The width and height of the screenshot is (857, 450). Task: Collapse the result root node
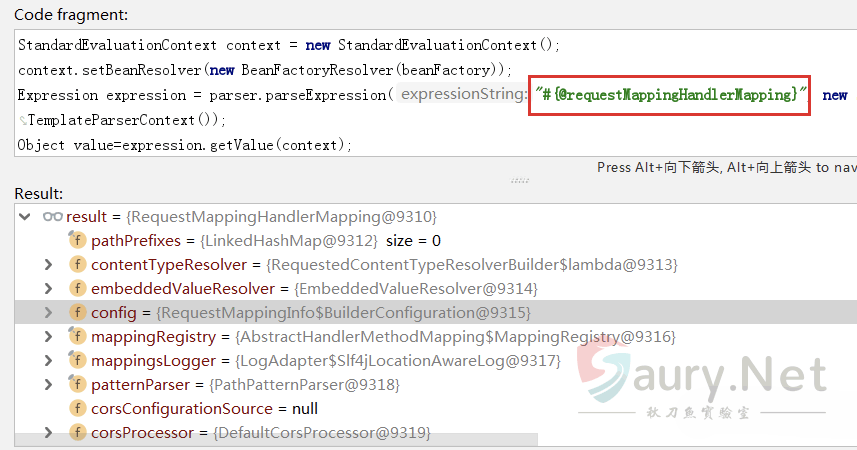tap(25, 216)
